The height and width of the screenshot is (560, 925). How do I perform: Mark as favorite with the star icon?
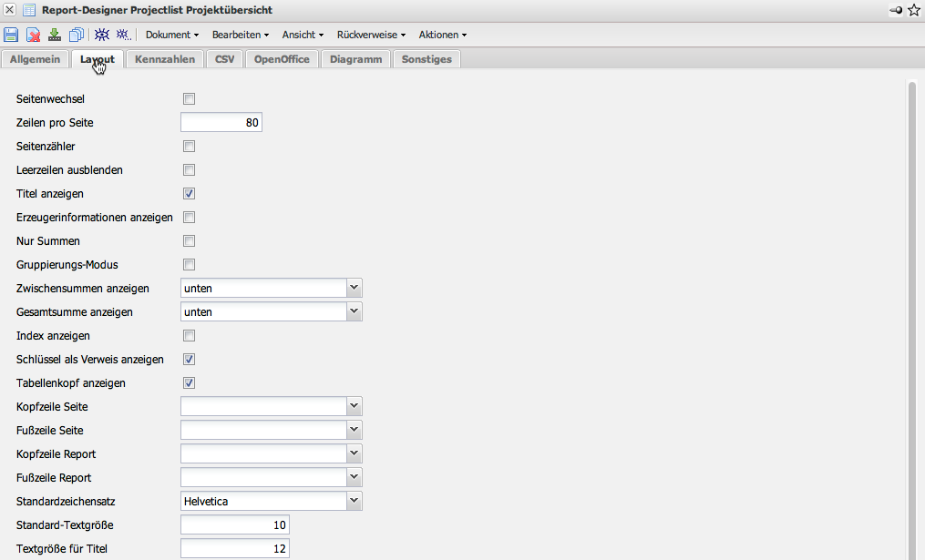(914, 10)
